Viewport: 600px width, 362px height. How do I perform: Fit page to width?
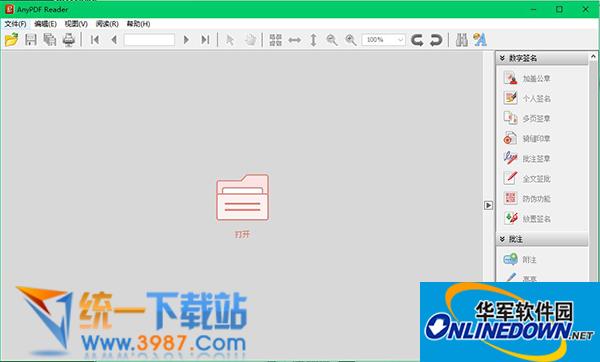(x=294, y=40)
